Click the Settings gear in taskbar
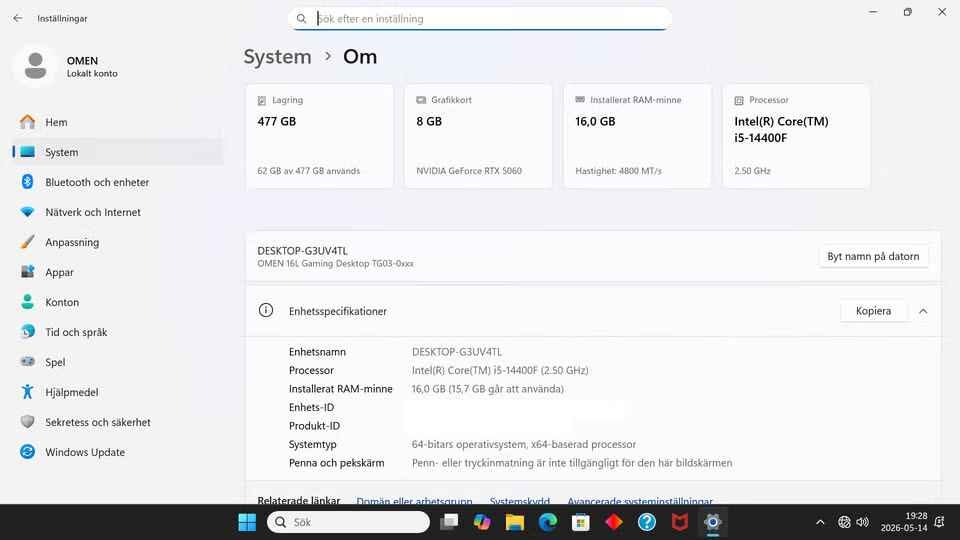This screenshot has width=960, height=540. [713, 522]
